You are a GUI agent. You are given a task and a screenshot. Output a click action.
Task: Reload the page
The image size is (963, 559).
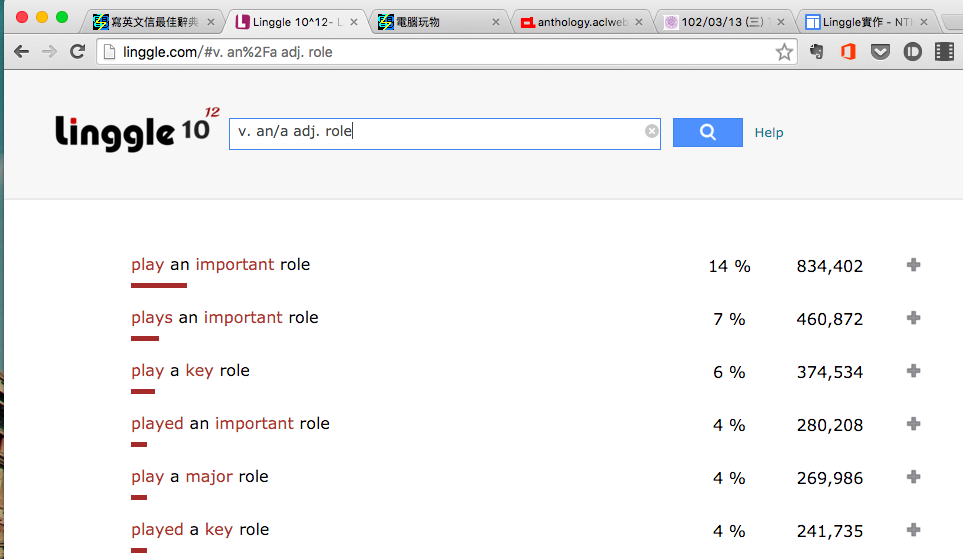click(77, 52)
